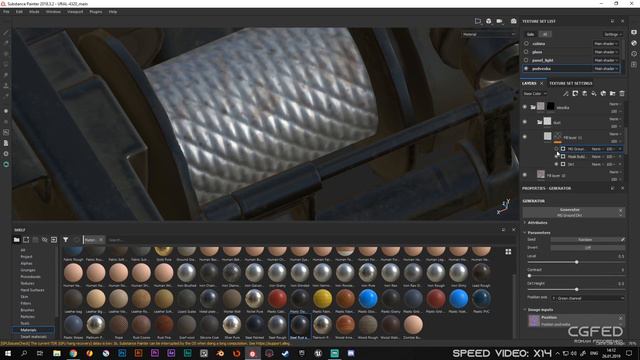Screen dimensions: 640x360
Task: Select Smart materials shelf category
Action: [x=33, y=337]
